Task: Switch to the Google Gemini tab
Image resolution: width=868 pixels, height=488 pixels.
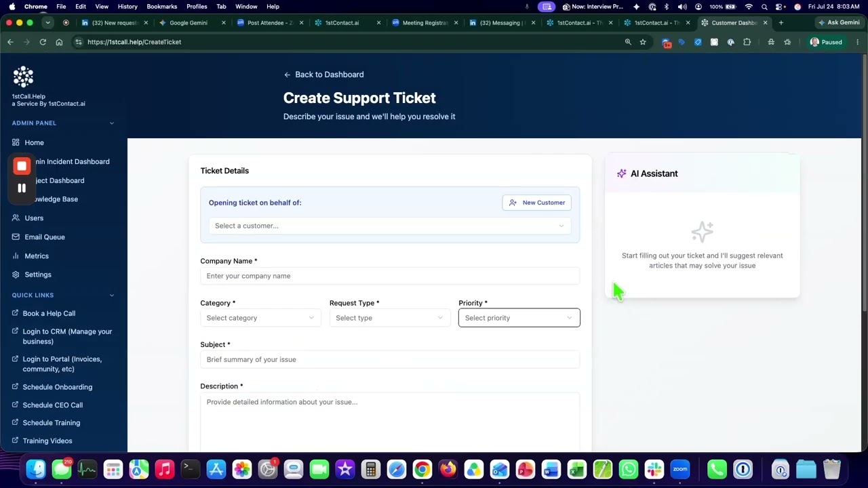Action: pyautogui.click(x=189, y=22)
